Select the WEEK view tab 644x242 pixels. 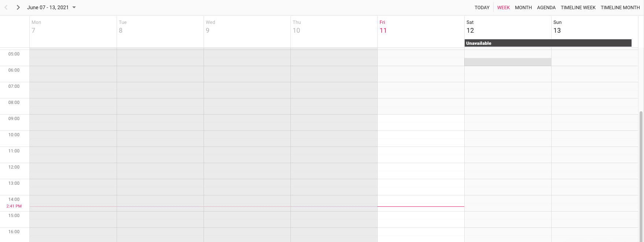pyautogui.click(x=503, y=7)
